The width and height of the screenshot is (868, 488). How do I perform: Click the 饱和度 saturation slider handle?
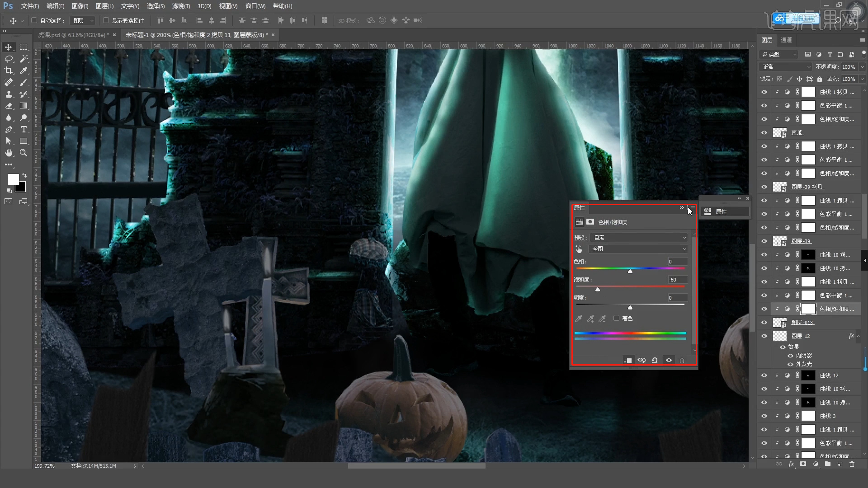(597, 289)
